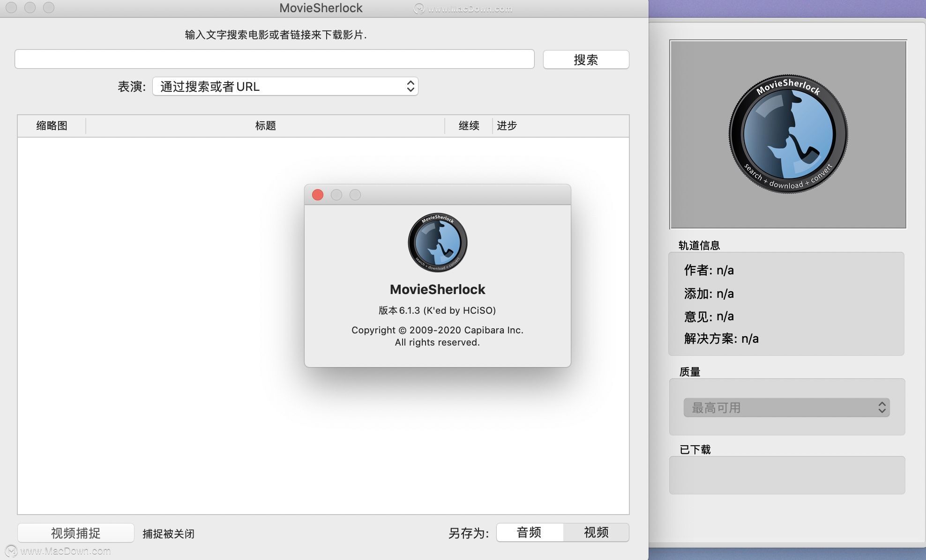Click the About dialog zoom button
926x560 pixels.
point(355,195)
